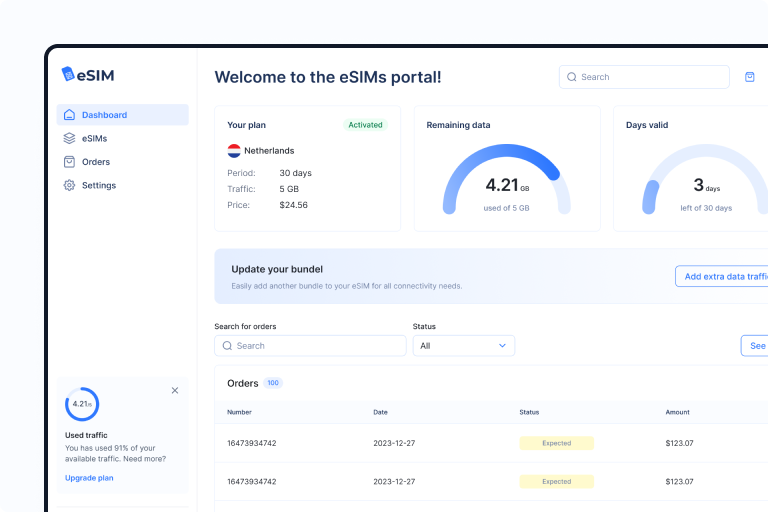The width and height of the screenshot is (768, 512).
Task: Open the shopping bag icon beside top search
Action: coord(749,77)
